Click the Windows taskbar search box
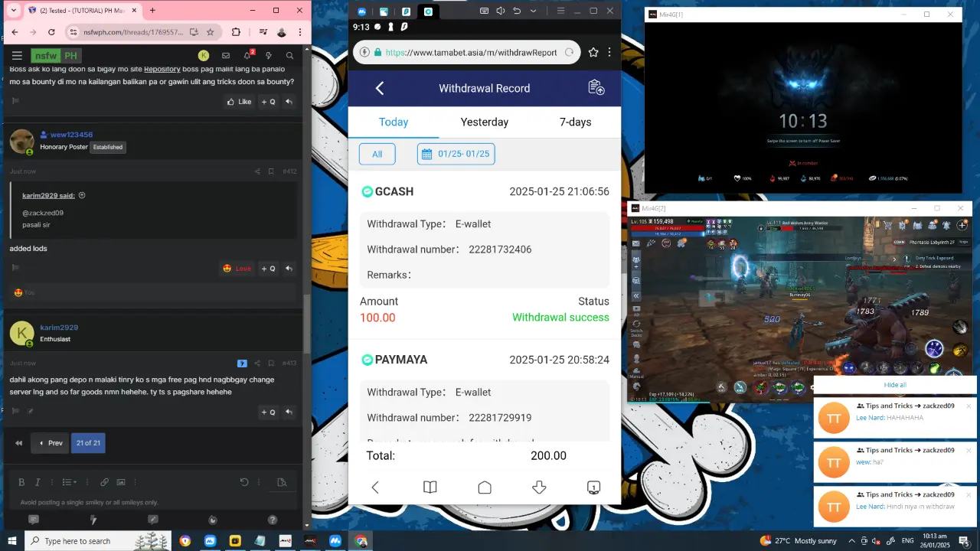Image resolution: width=980 pixels, height=551 pixels. (100, 541)
